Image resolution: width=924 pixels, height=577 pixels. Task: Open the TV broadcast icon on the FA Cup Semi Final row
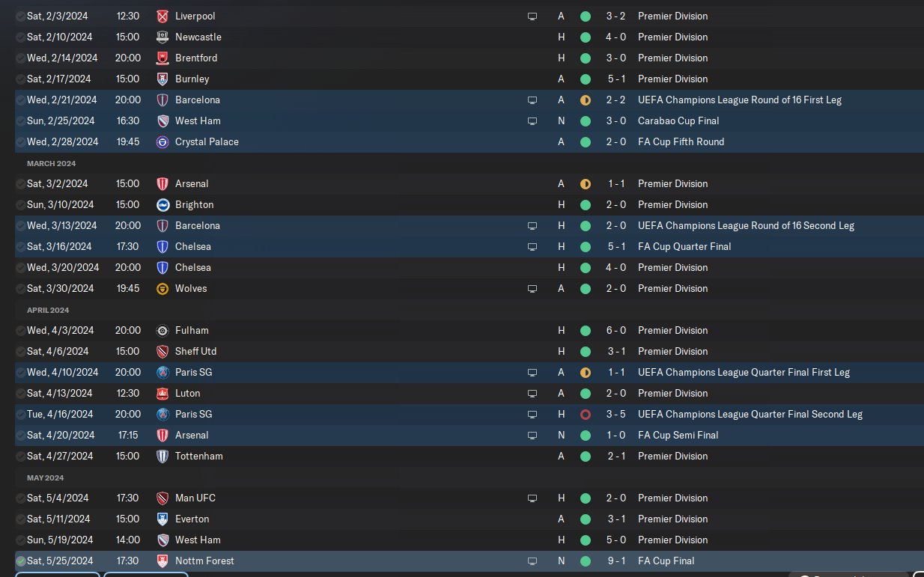pyautogui.click(x=532, y=435)
